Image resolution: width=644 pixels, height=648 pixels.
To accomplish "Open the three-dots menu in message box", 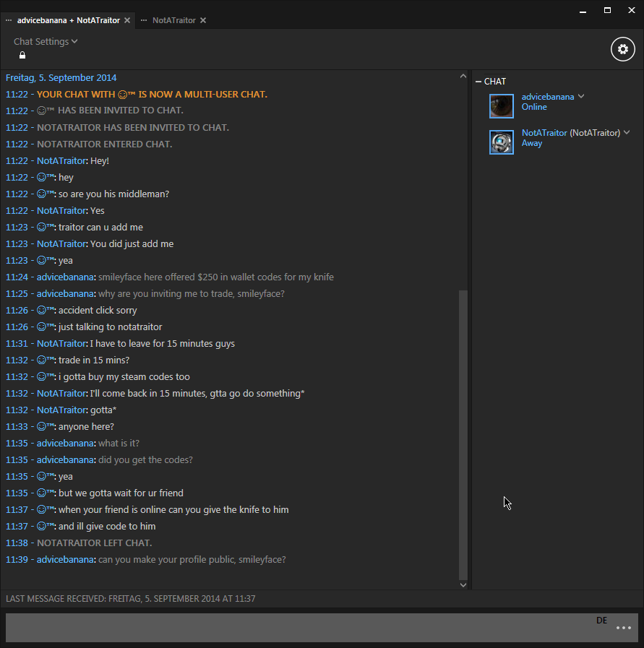I will click(x=623, y=628).
